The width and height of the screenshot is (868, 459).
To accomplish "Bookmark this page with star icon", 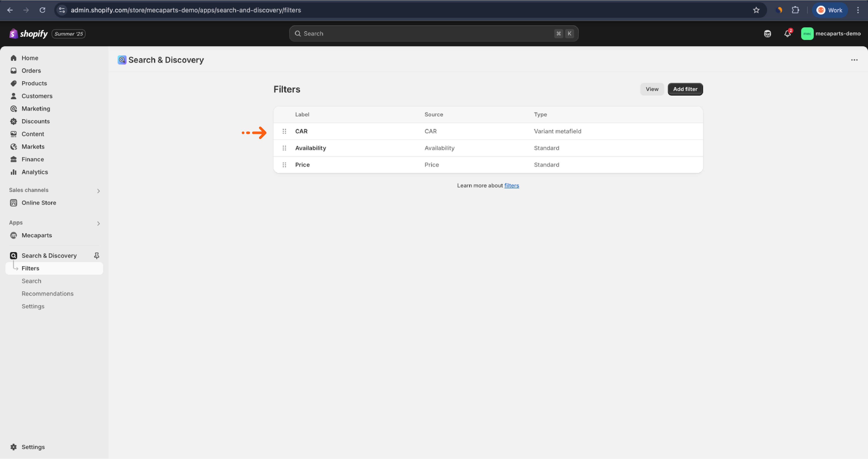I will [756, 10].
